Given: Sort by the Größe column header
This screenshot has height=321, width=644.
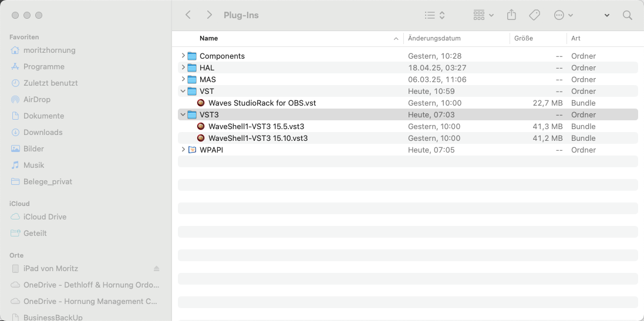Looking at the screenshot, I should click(523, 38).
